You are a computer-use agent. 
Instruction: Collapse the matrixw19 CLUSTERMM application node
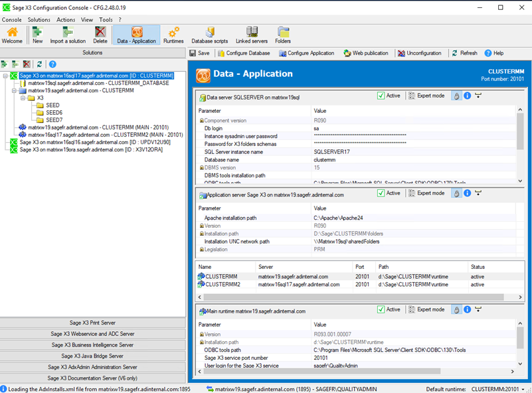13,90
